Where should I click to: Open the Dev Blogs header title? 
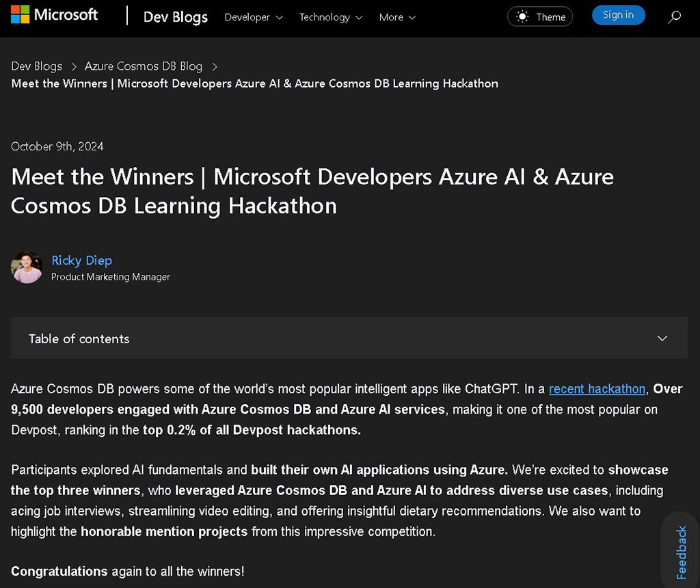point(175,17)
